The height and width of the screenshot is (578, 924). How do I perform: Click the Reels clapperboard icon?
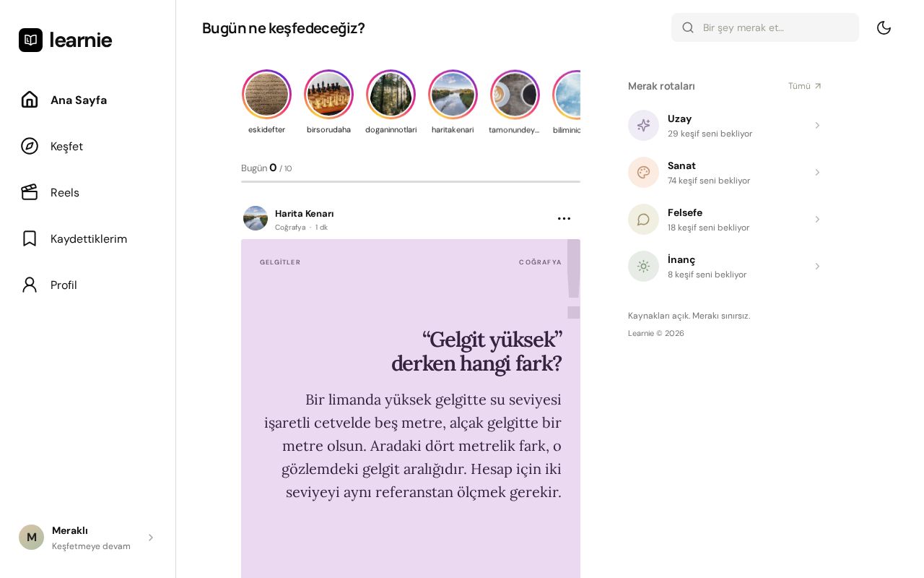coord(30,192)
